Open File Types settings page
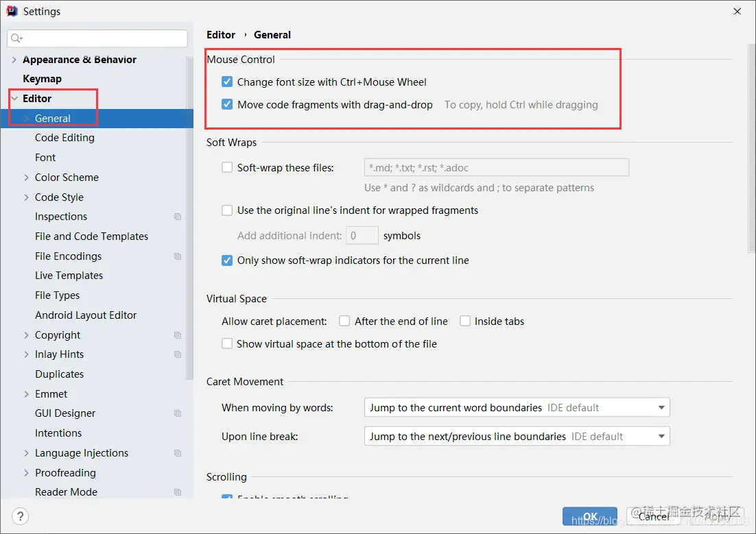 point(57,295)
